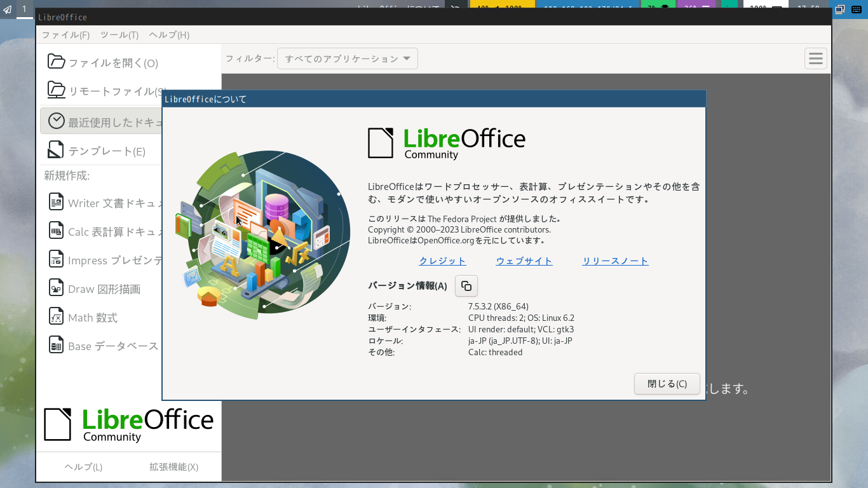868x488 pixels.
Task: Click the Math formula icon
Action: pos(57,316)
